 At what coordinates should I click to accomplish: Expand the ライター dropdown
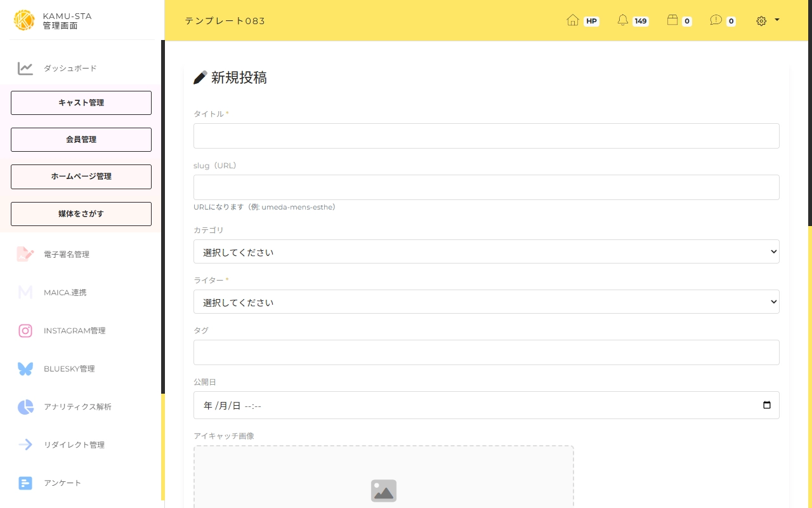click(x=487, y=302)
